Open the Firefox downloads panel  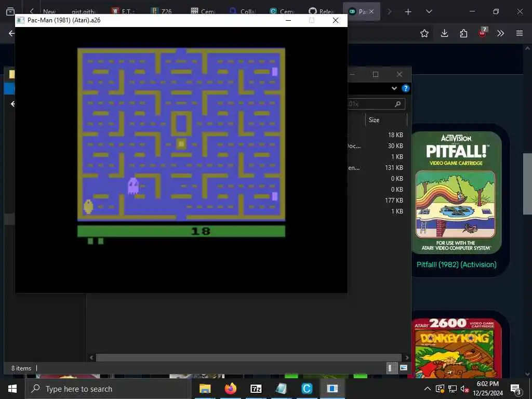(x=445, y=33)
